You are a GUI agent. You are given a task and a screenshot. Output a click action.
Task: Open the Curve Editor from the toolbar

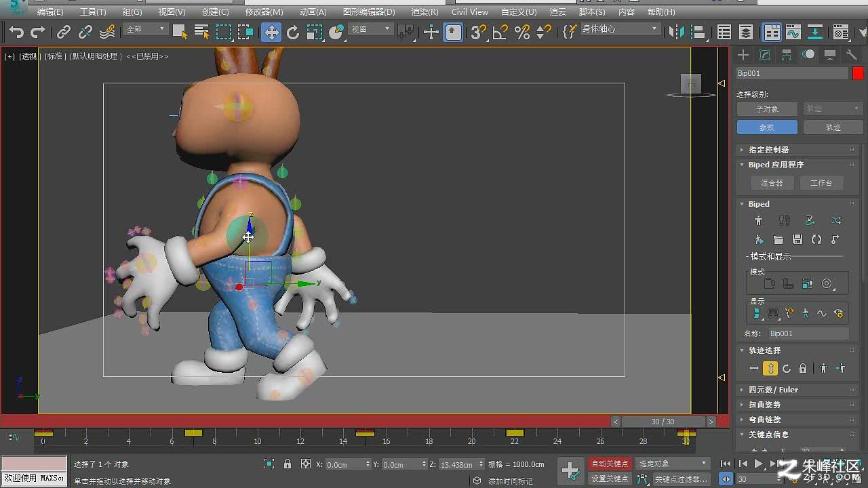click(x=793, y=32)
